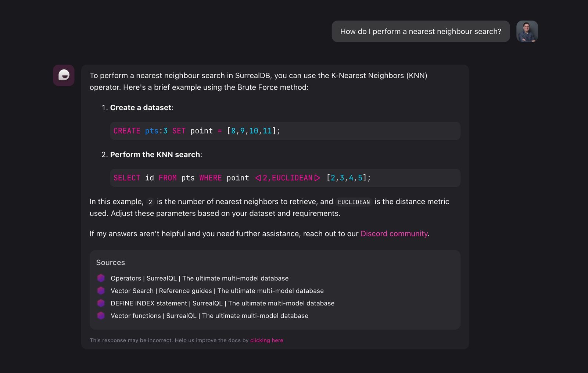Click the hexagon icon beside the Vector Search source
Image resolution: width=588 pixels, height=373 pixels.
(x=101, y=290)
